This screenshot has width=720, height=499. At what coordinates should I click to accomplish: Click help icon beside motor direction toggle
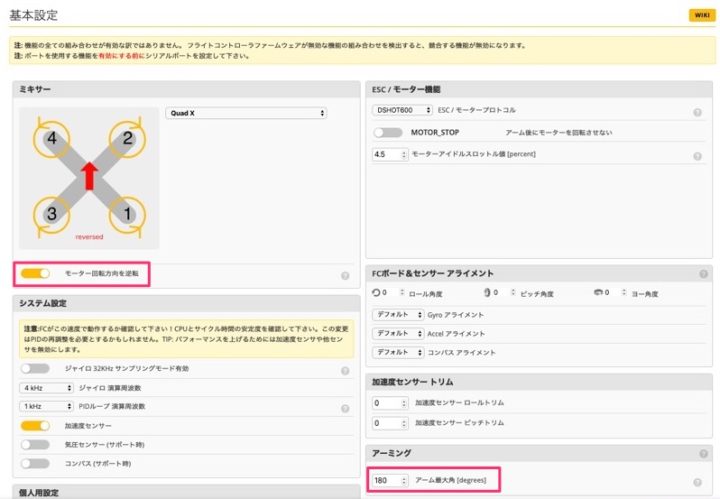pyautogui.click(x=344, y=275)
